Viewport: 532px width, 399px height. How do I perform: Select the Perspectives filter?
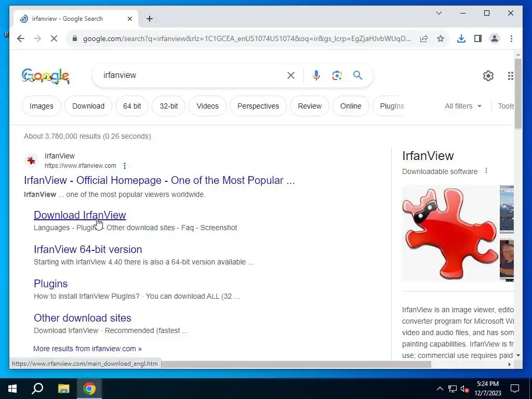click(258, 106)
